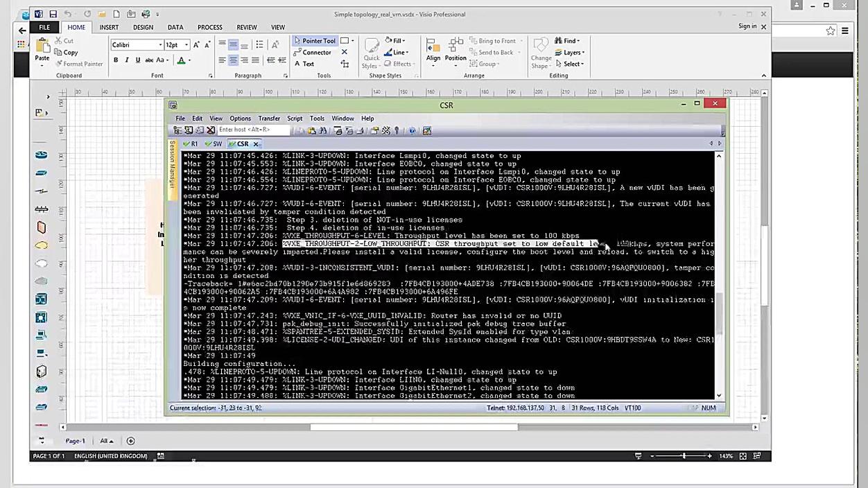Select the white cloud stencil shape

[41, 263]
